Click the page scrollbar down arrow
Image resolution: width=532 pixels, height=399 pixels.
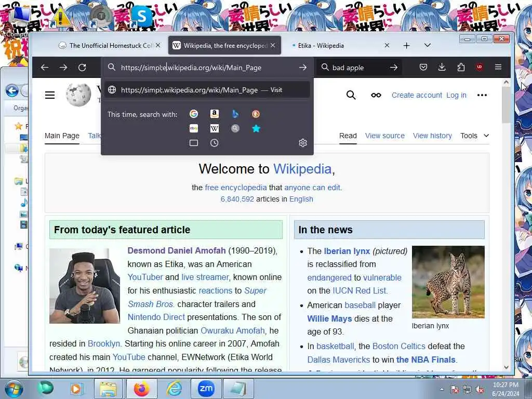coord(506,367)
